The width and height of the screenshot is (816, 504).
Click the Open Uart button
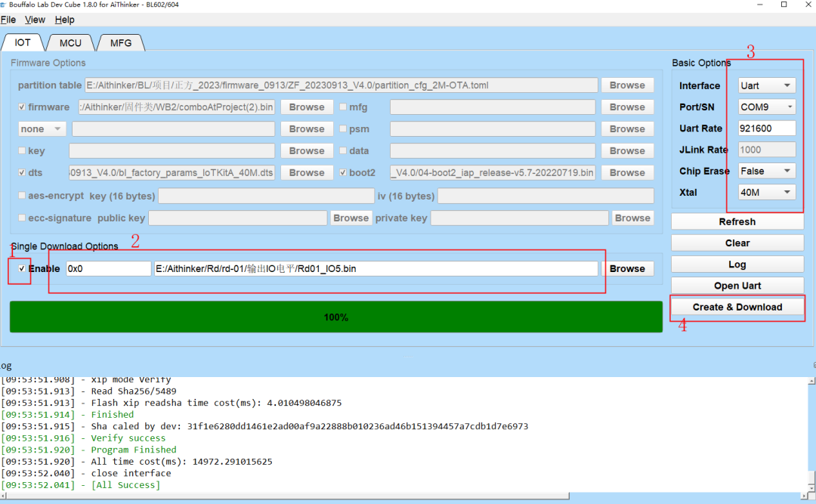pyautogui.click(x=737, y=286)
